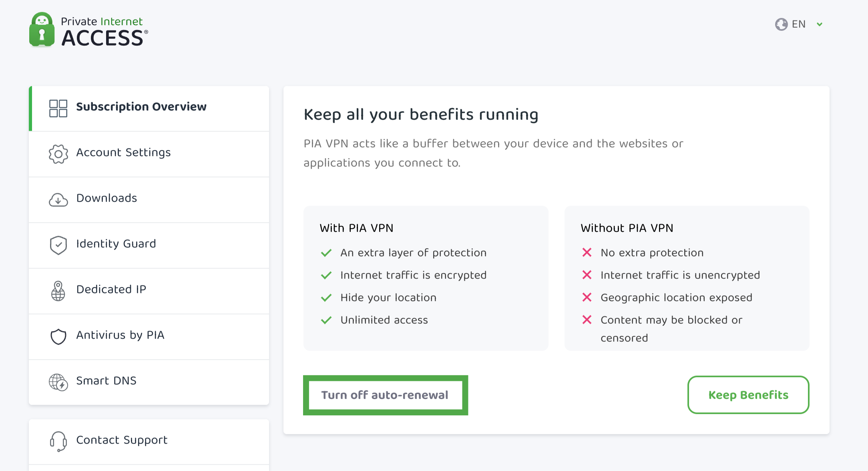Image resolution: width=868 pixels, height=471 pixels.
Task: Click red X beside 'Geographic location exposed'
Action: (587, 297)
